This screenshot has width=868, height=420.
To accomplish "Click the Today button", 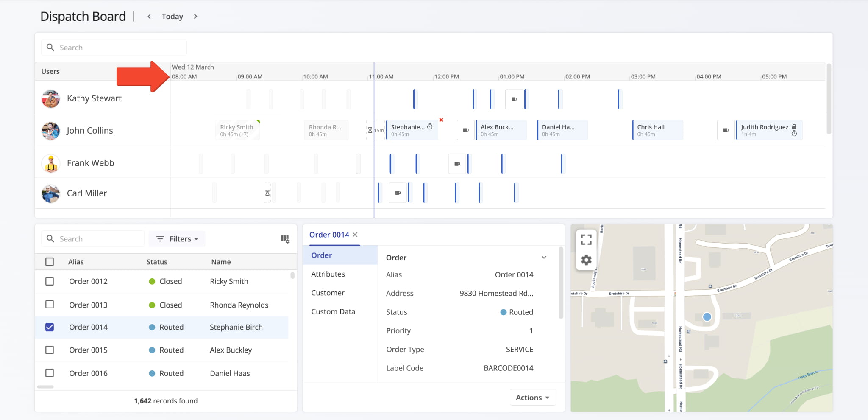I will click(172, 17).
